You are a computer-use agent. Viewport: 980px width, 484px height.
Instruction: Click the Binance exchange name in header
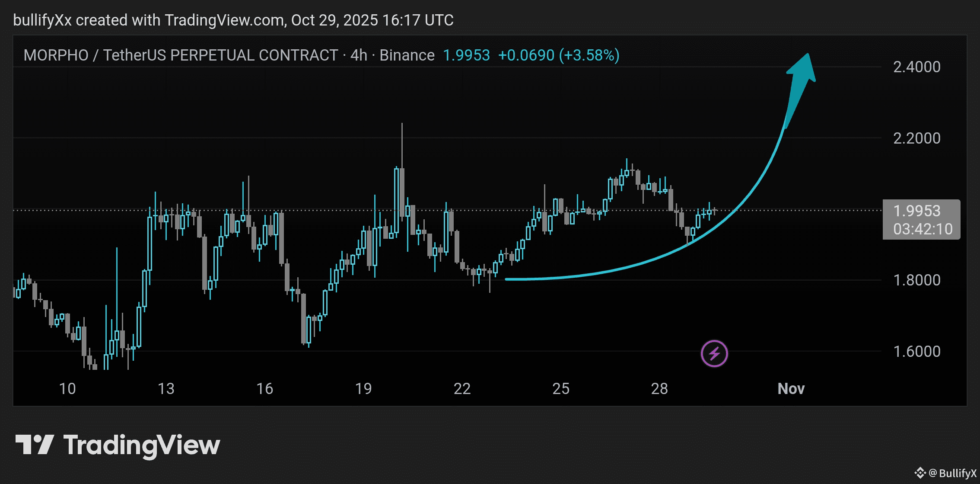coord(407,55)
